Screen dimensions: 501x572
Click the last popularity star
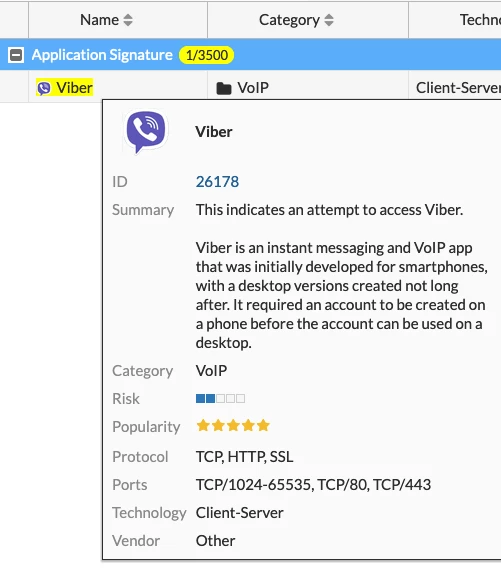point(263,425)
